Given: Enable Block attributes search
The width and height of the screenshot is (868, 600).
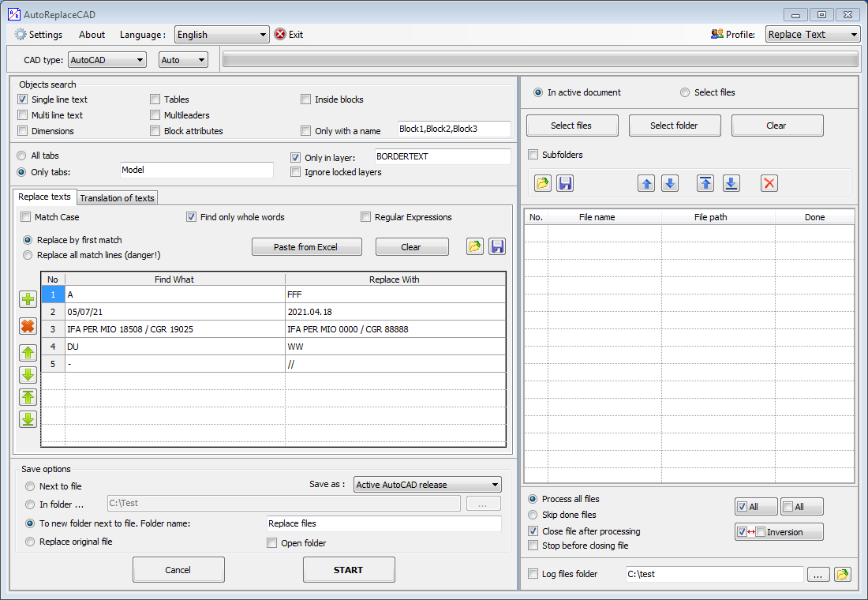Looking at the screenshot, I should pyautogui.click(x=155, y=131).
